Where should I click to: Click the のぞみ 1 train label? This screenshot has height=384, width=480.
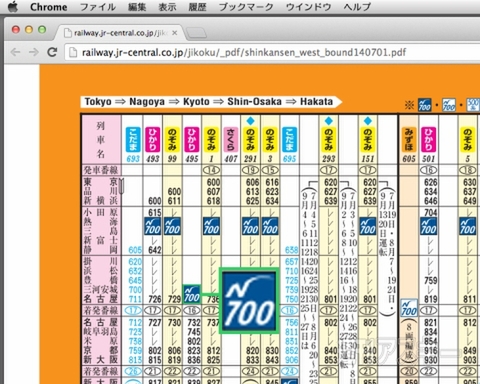[x=211, y=139]
